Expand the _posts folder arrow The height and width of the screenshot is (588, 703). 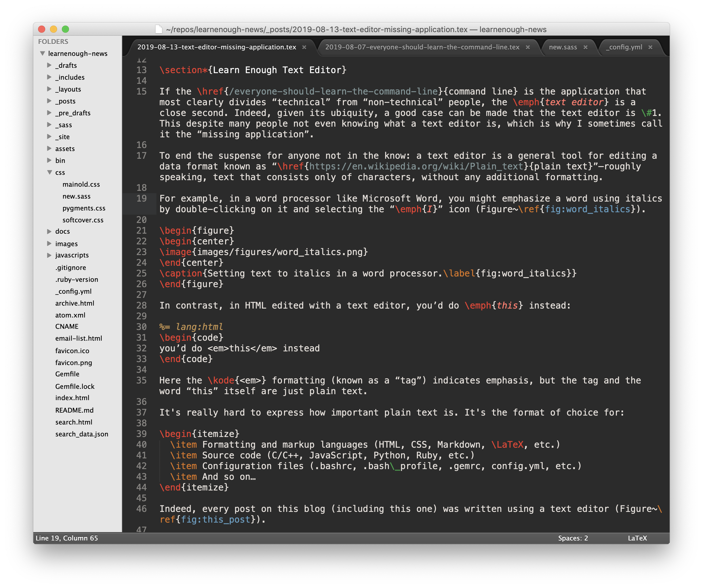pyautogui.click(x=49, y=101)
